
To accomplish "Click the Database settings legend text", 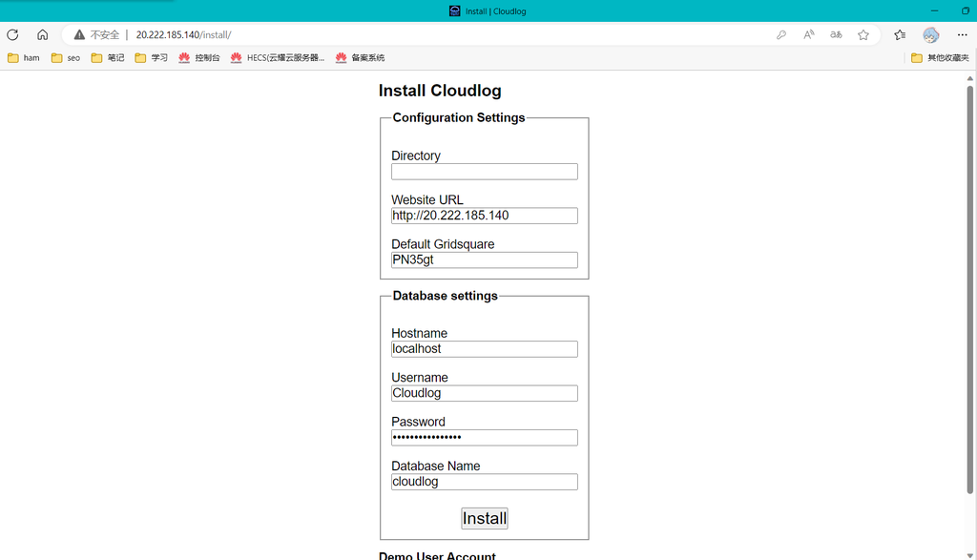I will [x=445, y=296].
